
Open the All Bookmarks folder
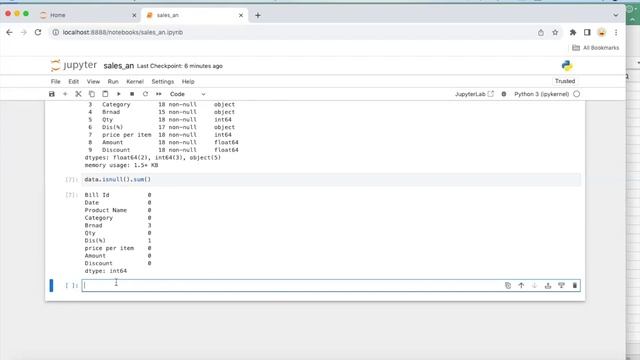tap(596, 48)
